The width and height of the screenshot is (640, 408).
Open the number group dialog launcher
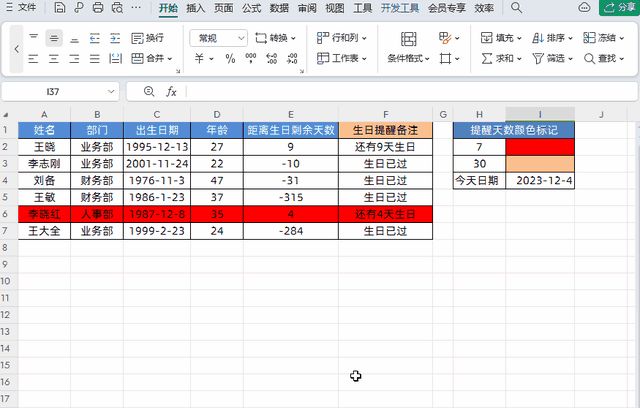coord(302,71)
